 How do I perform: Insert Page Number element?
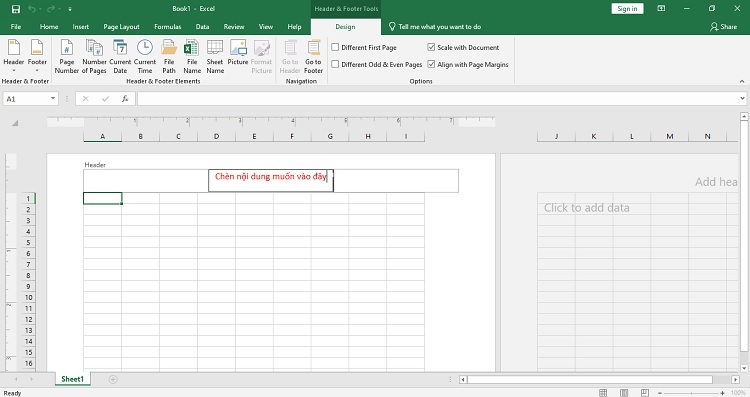66,56
